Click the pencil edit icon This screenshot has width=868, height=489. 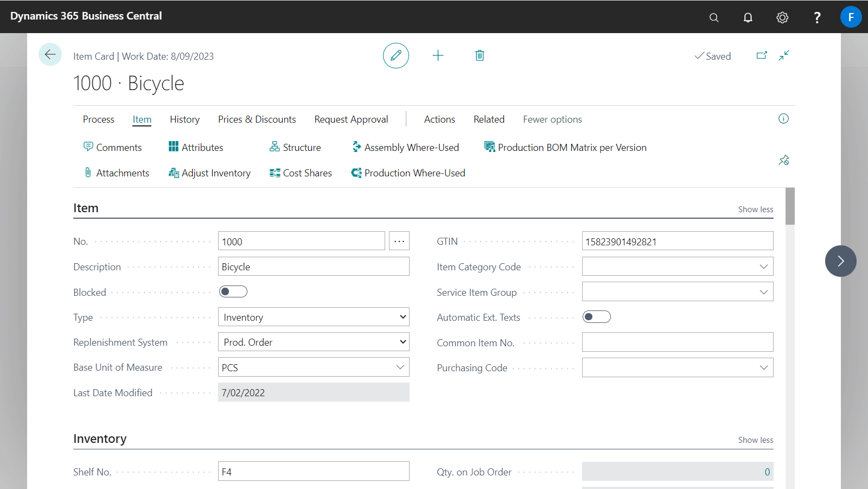[x=396, y=55]
